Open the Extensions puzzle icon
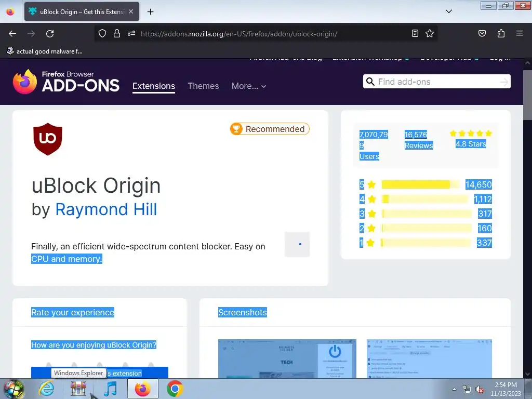The width and height of the screenshot is (532, 399). (501, 33)
